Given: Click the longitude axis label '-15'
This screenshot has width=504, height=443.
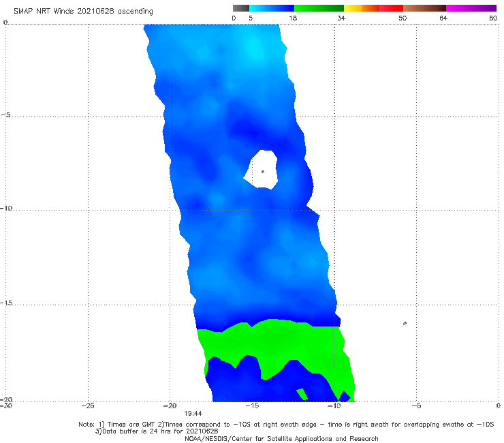Looking at the screenshot, I should tap(252, 406).
